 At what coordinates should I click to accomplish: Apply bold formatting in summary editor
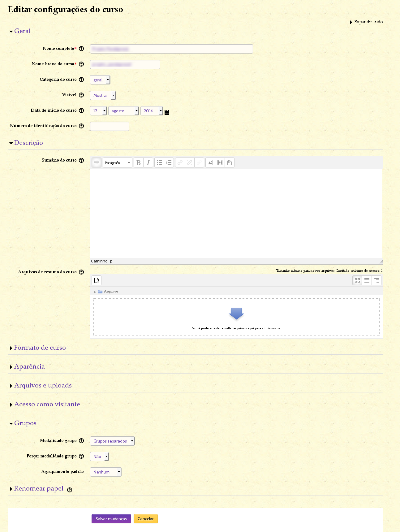139,162
